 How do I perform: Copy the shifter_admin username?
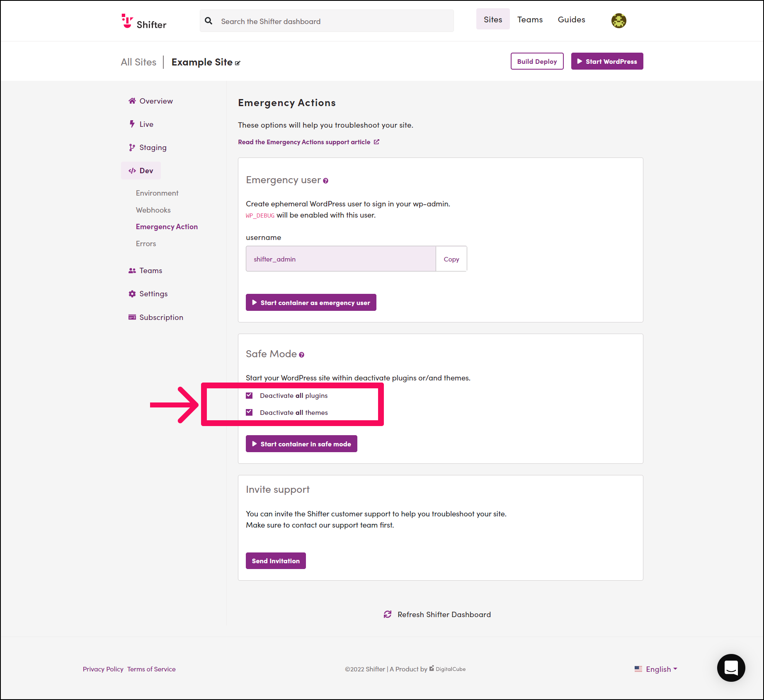point(451,259)
